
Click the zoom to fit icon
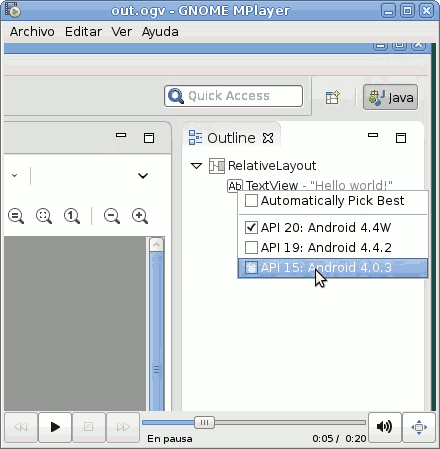(44, 216)
